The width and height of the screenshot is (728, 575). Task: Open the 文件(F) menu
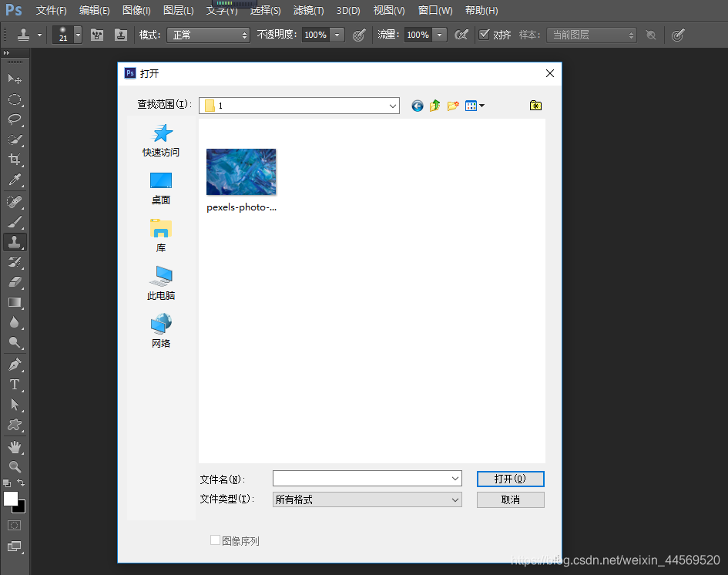click(51, 10)
